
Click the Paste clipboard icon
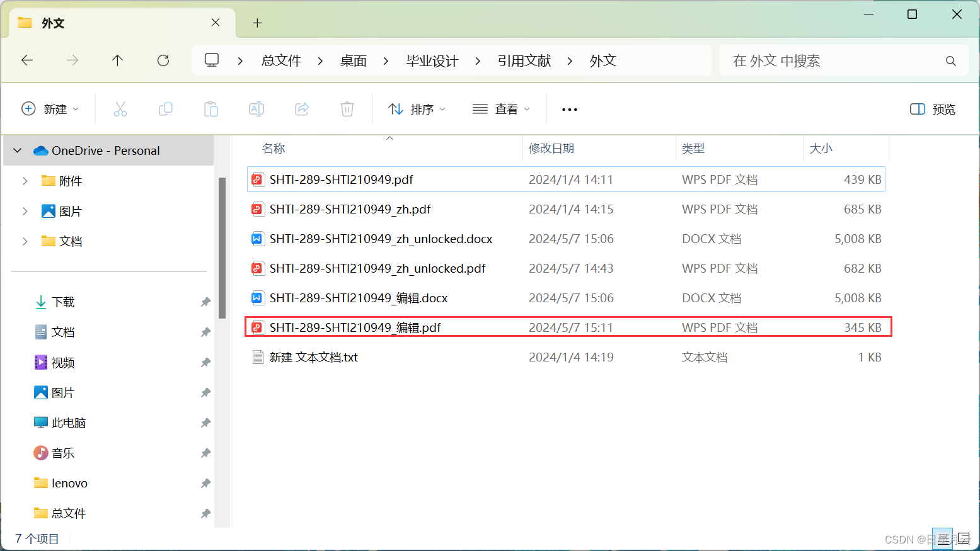click(211, 109)
